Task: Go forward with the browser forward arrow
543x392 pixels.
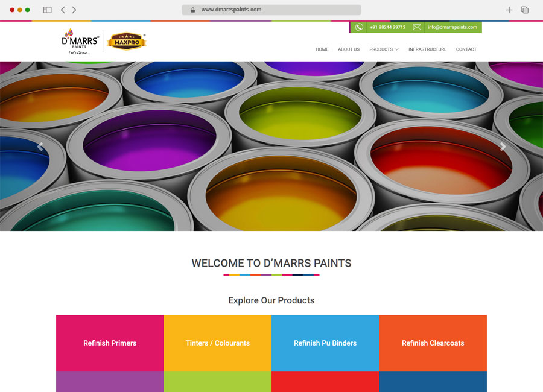Action: point(74,10)
